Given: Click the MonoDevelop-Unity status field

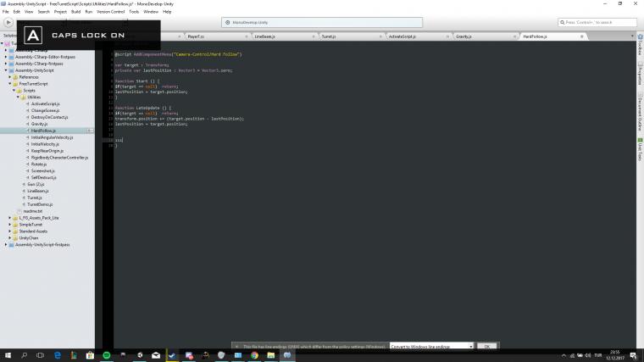Looking at the screenshot, I should coord(322,22).
